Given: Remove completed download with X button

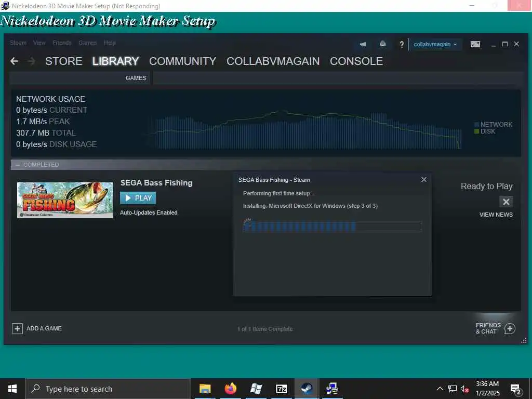Looking at the screenshot, I should 506,202.
